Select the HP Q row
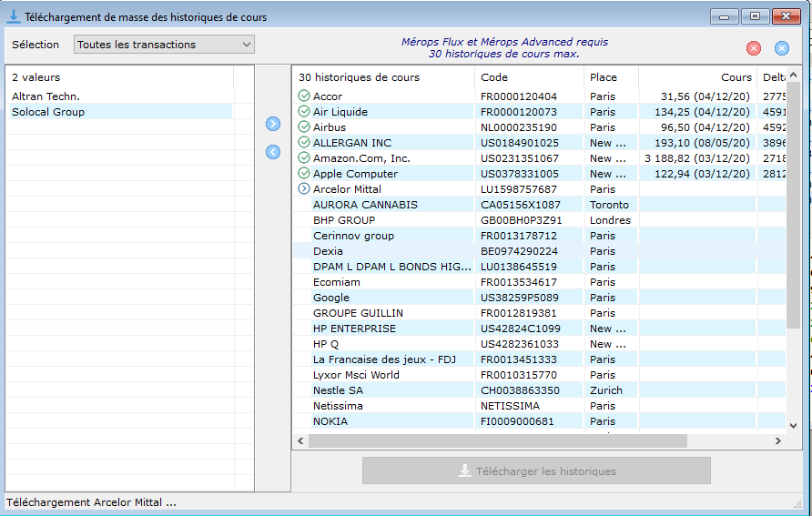The width and height of the screenshot is (812, 516). click(x=540, y=344)
